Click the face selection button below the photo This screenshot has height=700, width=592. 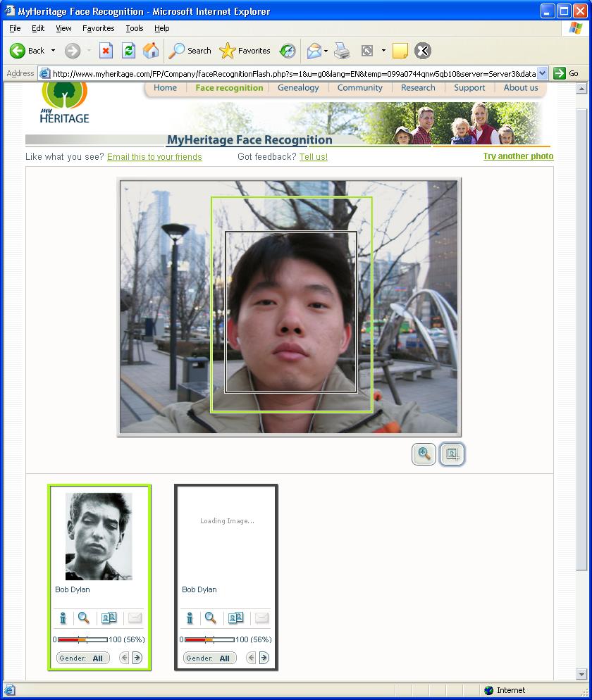pyautogui.click(x=452, y=454)
